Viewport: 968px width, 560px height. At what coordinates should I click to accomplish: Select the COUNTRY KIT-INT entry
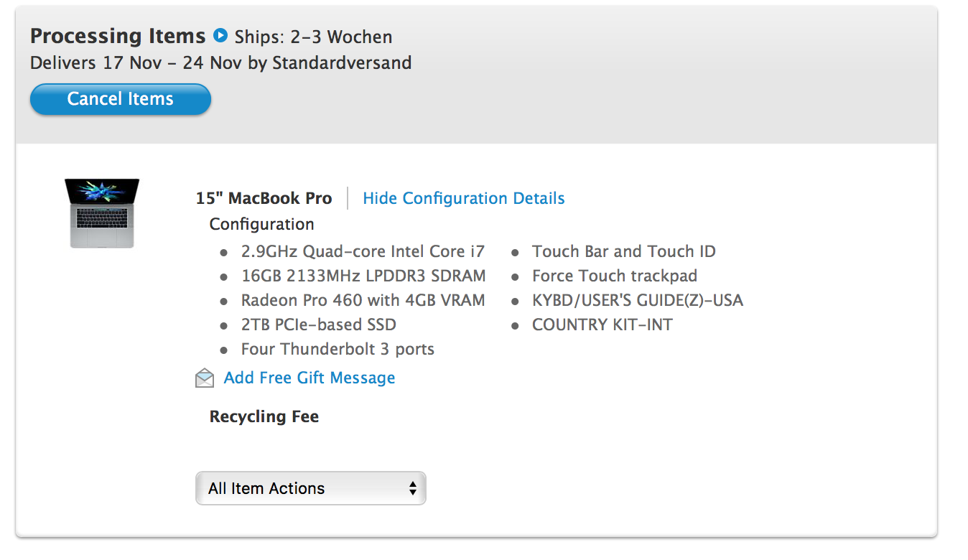[x=602, y=325]
